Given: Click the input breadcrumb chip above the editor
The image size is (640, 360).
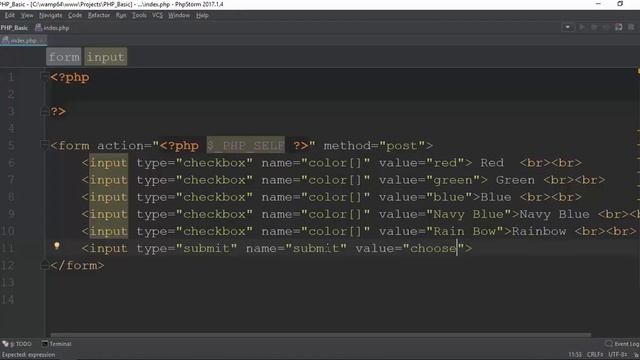Looking at the screenshot, I should (x=106, y=57).
